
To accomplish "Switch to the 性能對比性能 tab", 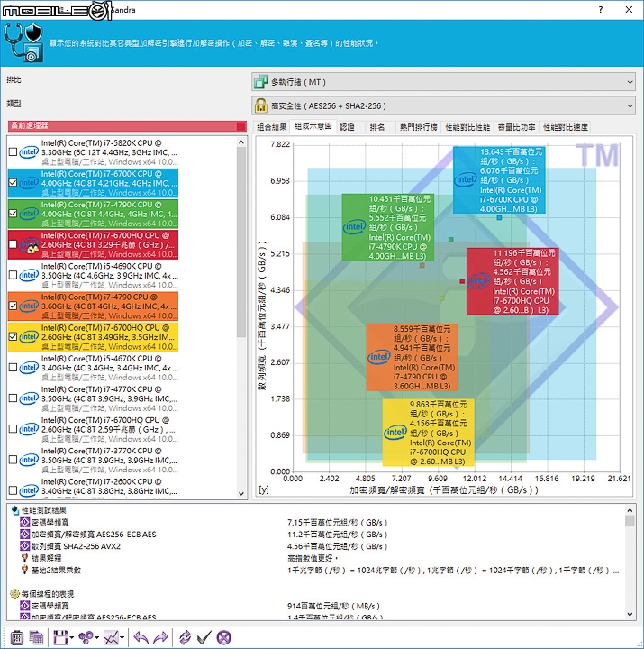I will (x=467, y=127).
